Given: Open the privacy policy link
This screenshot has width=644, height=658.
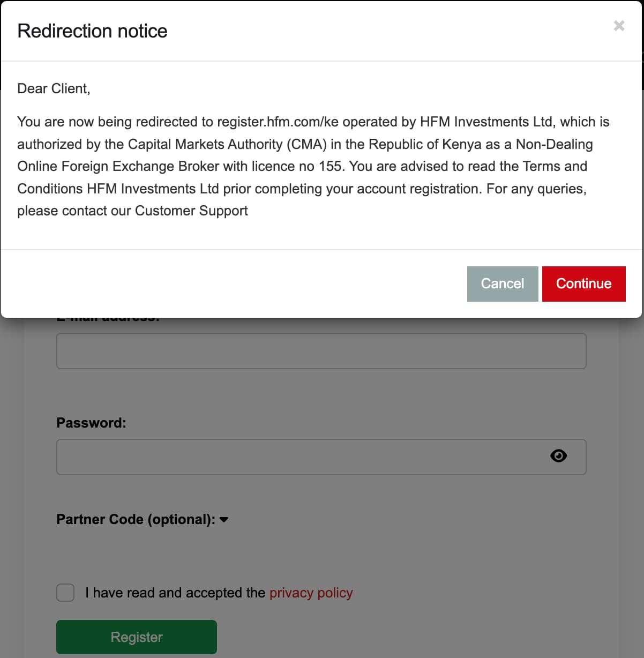Looking at the screenshot, I should pyautogui.click(x=311, y=593).
